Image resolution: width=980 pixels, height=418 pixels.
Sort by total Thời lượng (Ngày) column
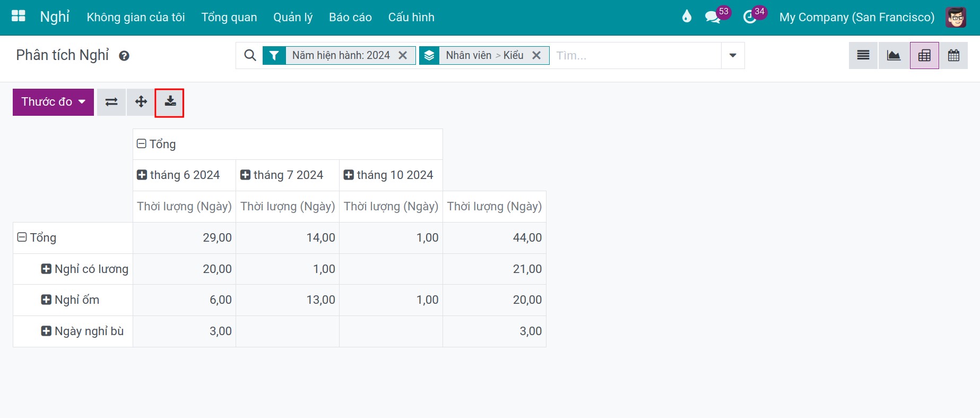pos(495,206)
